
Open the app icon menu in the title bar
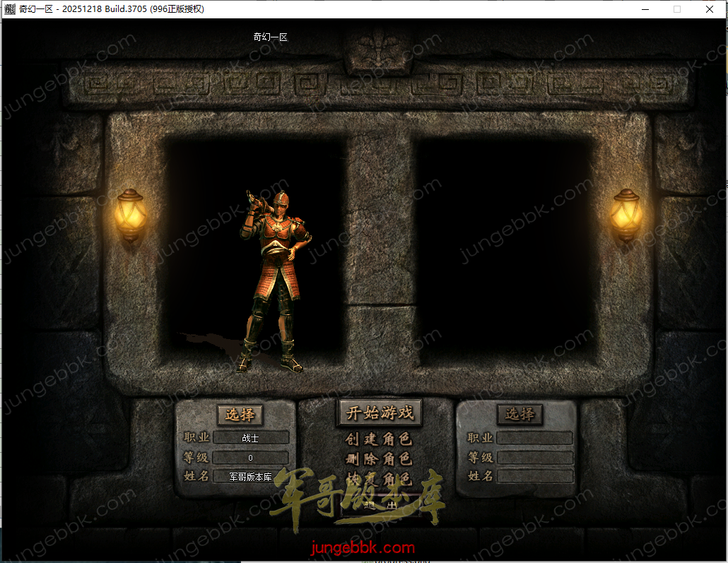pyautogui.click(x=9, y=9)
